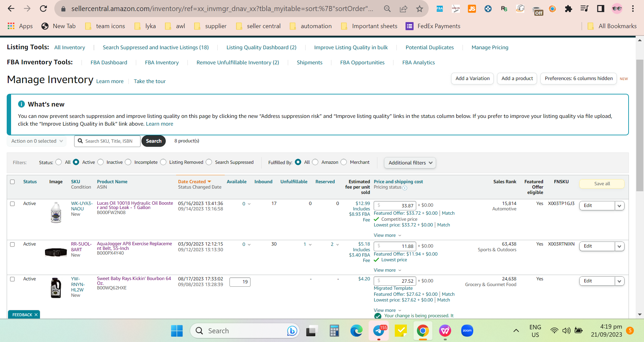Open the Windows Start menu

[x=177, y=331]
